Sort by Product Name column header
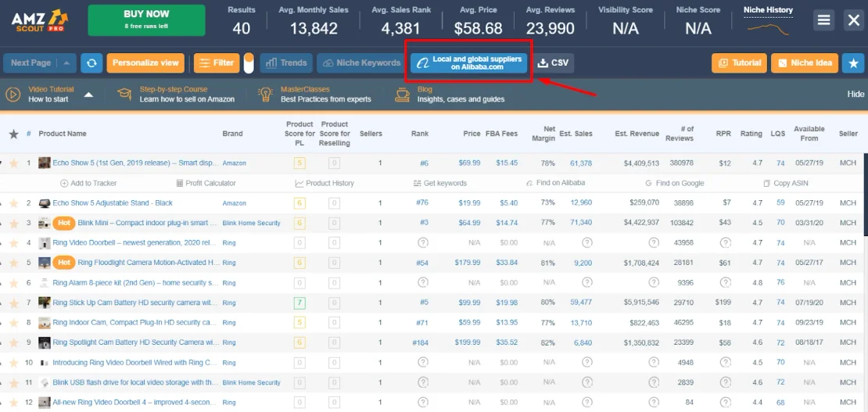The width and height of the screenshot is (868, 412). point(63,134)
